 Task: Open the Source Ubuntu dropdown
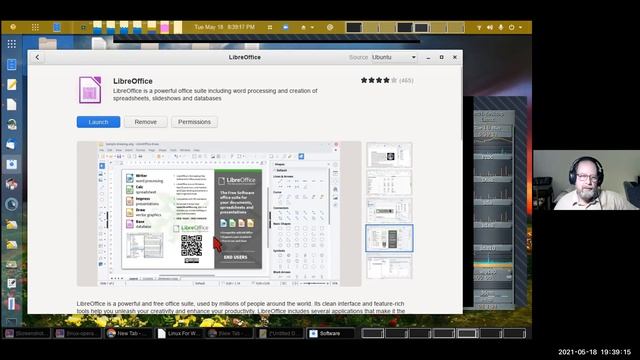pos(393,57)
